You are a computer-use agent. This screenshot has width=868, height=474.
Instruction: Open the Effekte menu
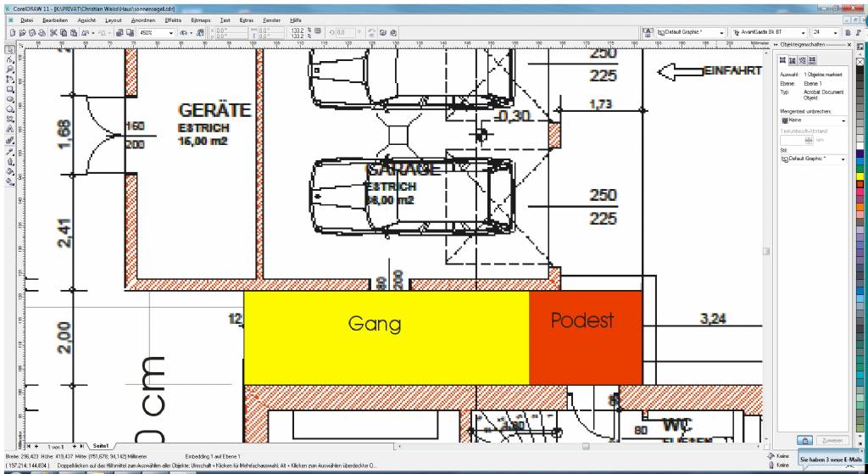[173, 19]
